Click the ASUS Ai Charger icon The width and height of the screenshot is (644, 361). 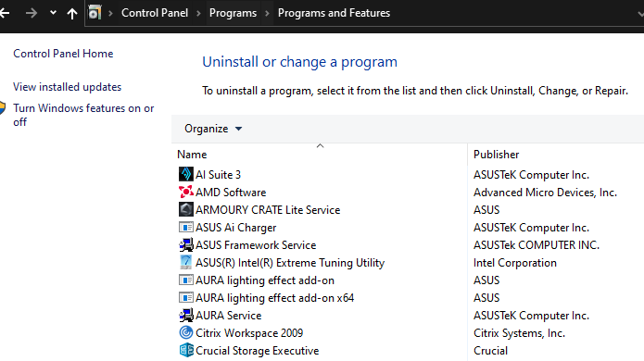click(x=186, y=228)
